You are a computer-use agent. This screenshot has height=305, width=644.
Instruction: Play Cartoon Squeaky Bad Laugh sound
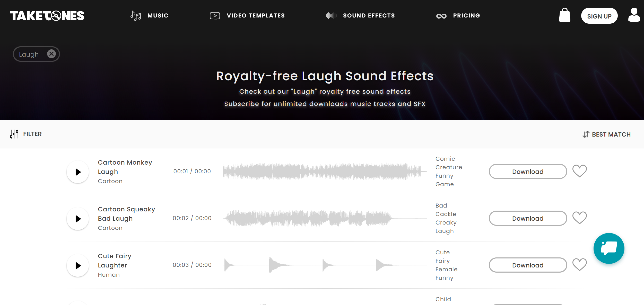tap(78, 219)
